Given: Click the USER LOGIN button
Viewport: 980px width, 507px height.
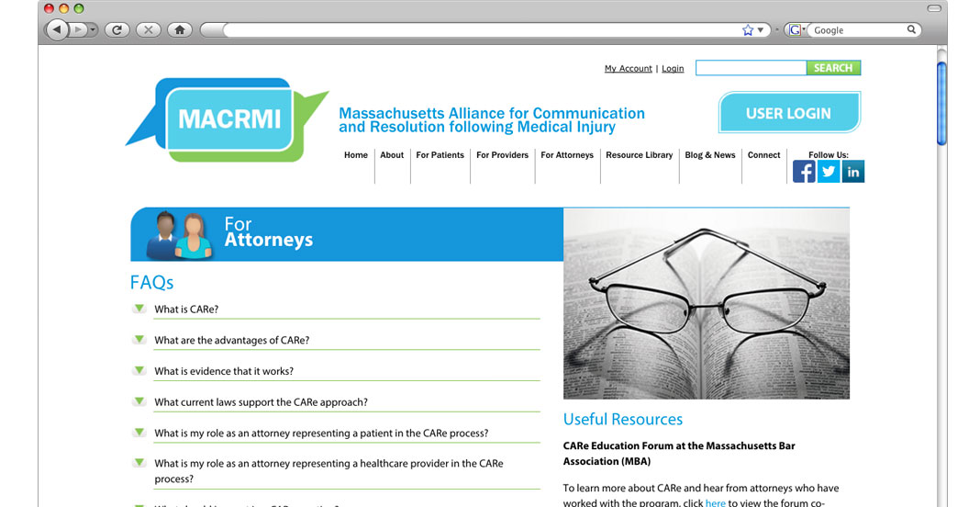Looking at the screenshot, I should (x=789, y=113).
